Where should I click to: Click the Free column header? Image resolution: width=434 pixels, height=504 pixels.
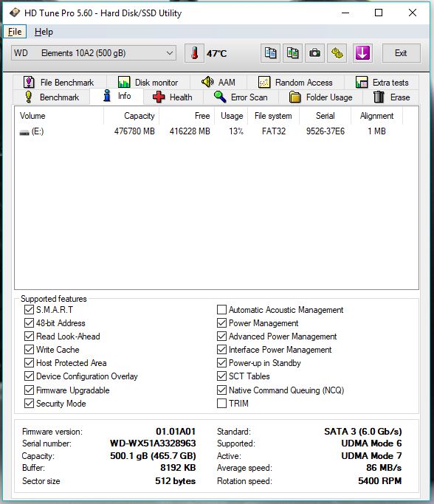(187, 116)
